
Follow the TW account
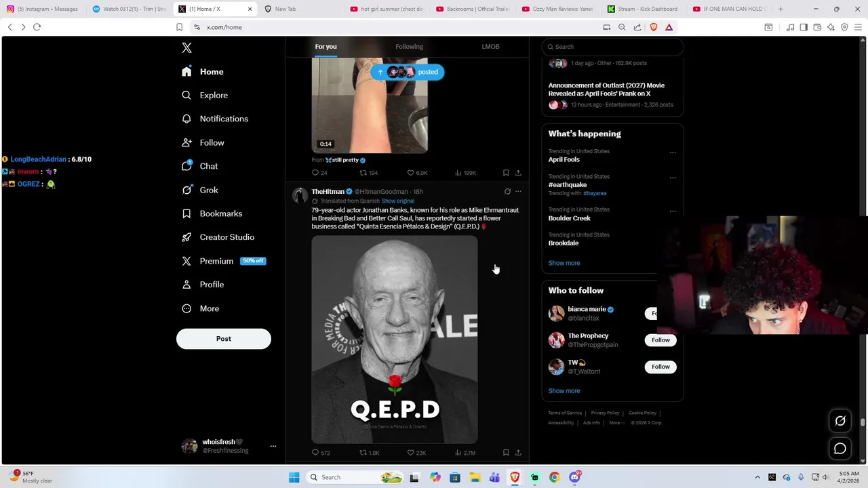click(x=660, y=367)
